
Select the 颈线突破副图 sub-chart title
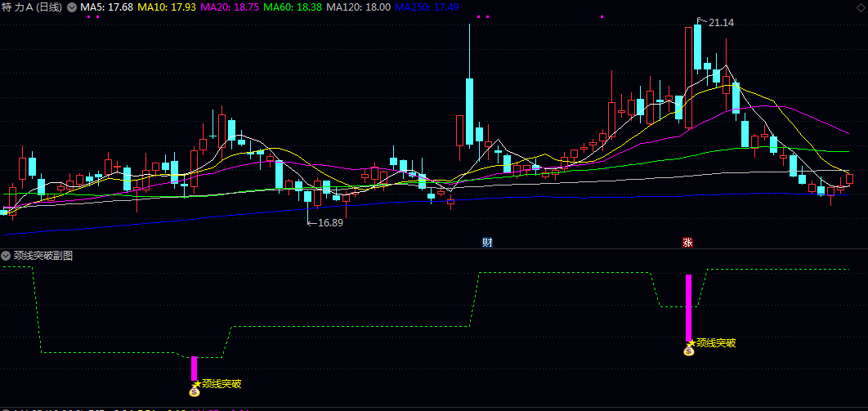coord(43,256)
